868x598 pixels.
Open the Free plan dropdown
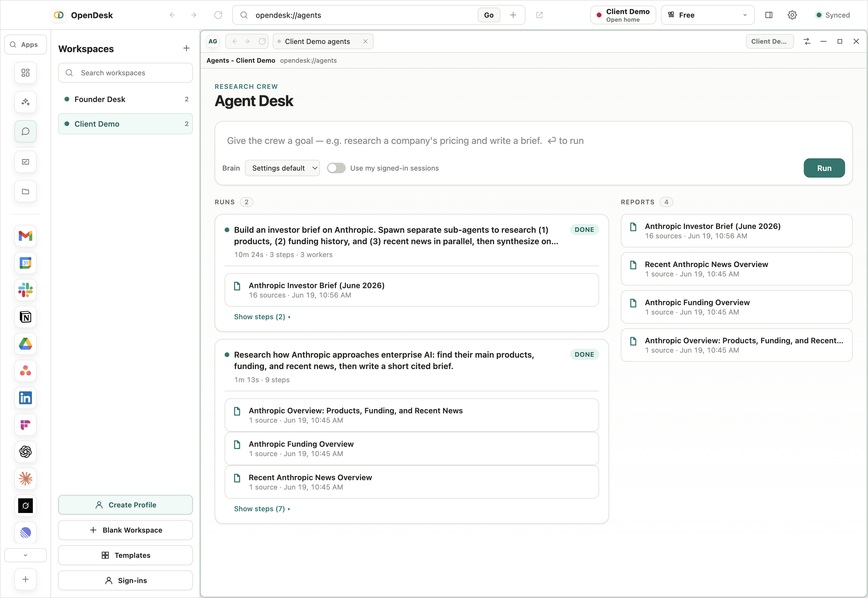click(x=708, y=15)
